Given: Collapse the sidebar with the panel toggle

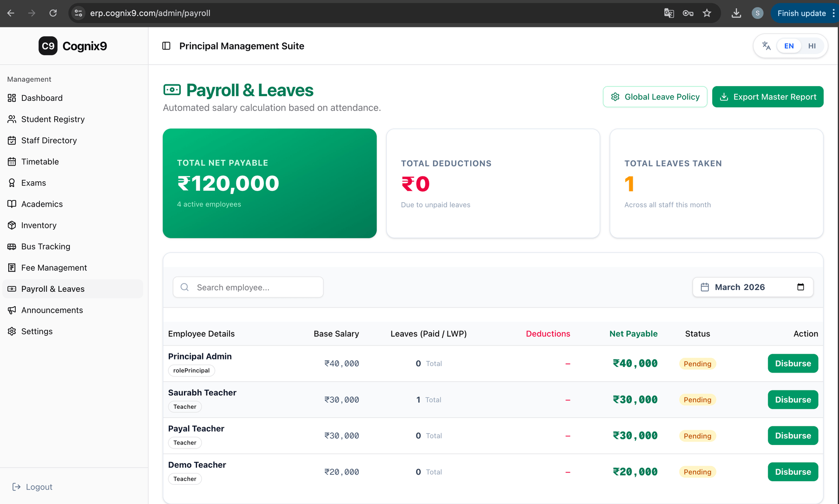Looking at the screenshot, I should 166,45.
